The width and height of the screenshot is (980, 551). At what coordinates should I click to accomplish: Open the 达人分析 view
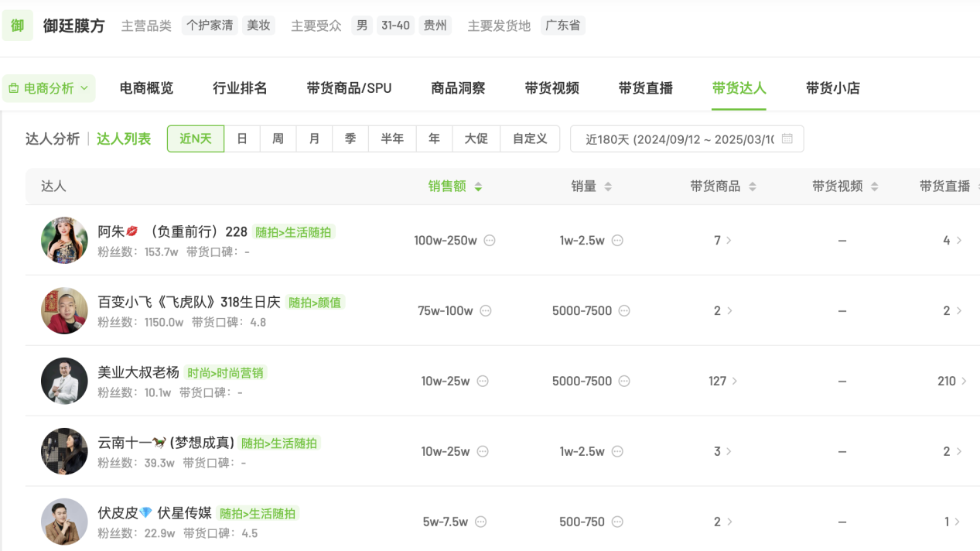tap(53, 139)
